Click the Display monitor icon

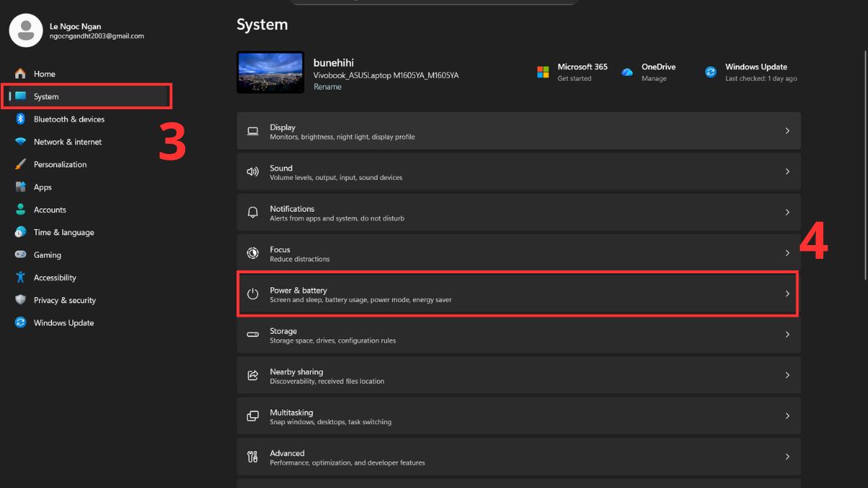(x=252, y=131)
